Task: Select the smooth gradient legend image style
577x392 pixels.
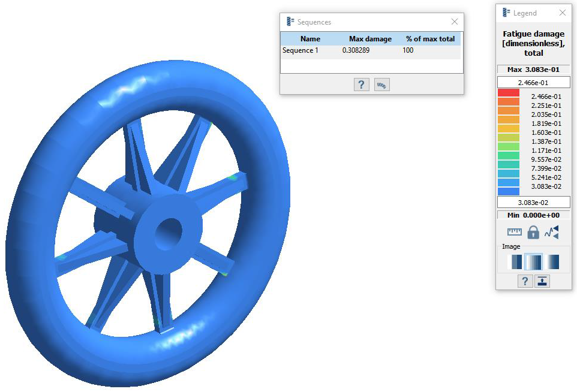Action: coord(552,262)
